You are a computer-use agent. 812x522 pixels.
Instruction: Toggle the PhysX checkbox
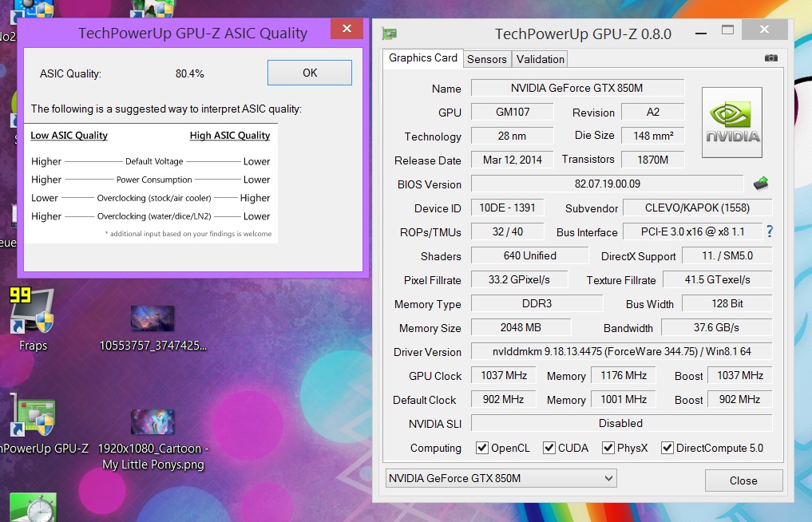(x=608, y=448)
